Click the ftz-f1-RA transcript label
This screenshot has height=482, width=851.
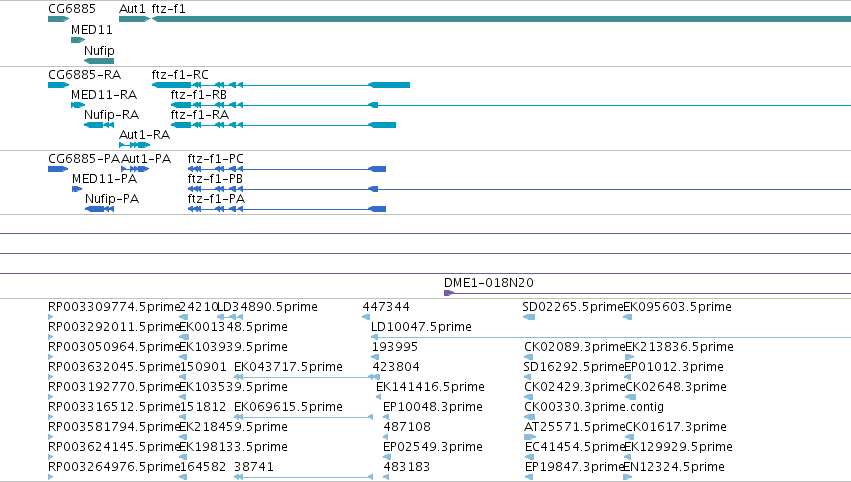pos(200,115)
